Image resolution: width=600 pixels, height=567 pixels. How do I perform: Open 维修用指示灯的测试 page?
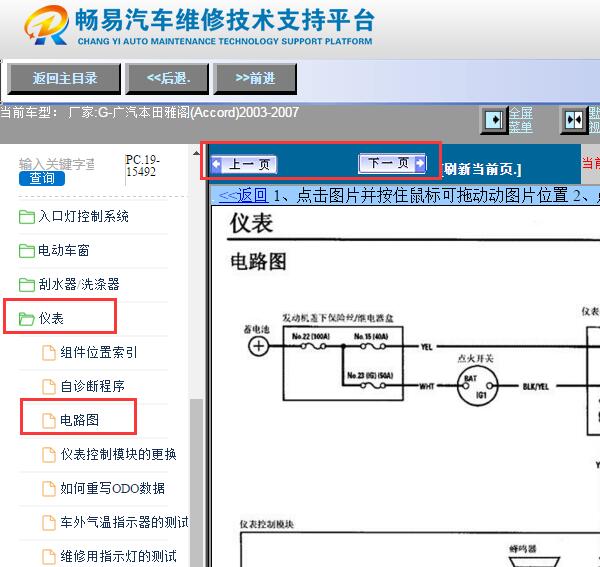118,556
